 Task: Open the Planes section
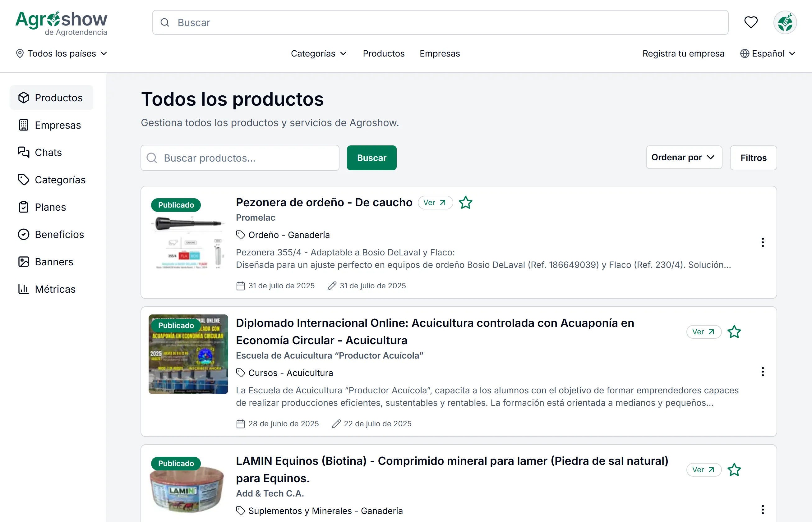click(x=50, y=207)
